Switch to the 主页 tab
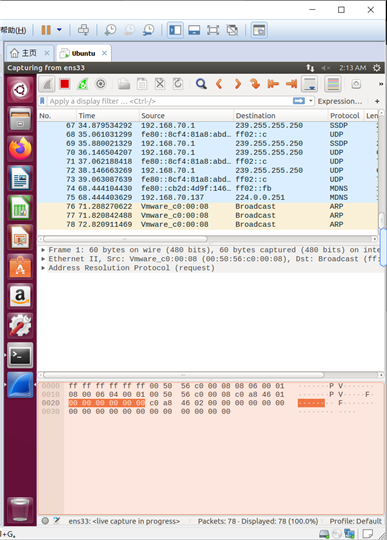The height and width of the screenshot is (540, 387). (x=29, y=53)
